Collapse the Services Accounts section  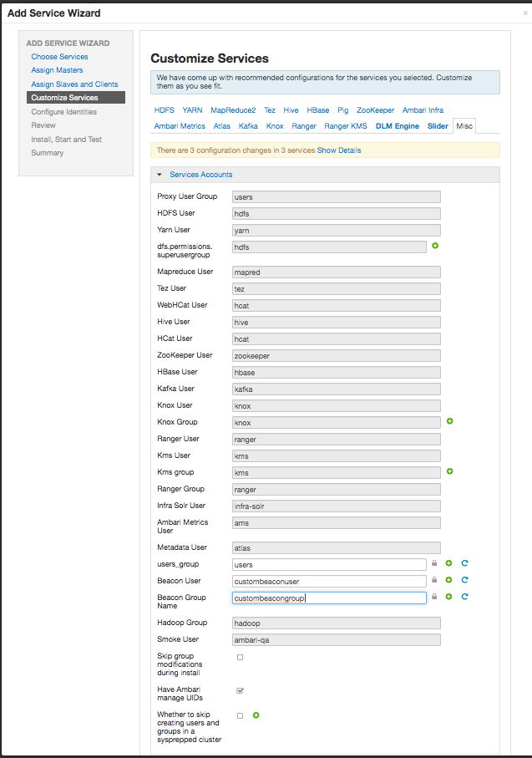tap(160, 175)
